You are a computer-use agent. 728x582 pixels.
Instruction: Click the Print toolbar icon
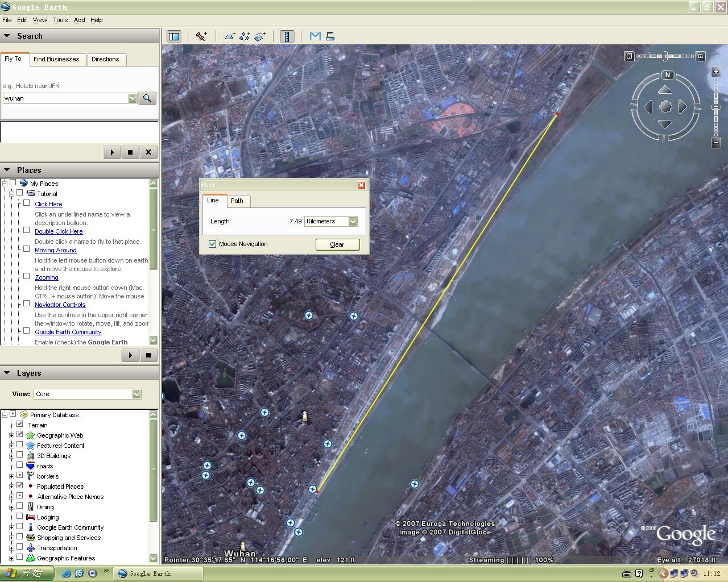[330, 36]
